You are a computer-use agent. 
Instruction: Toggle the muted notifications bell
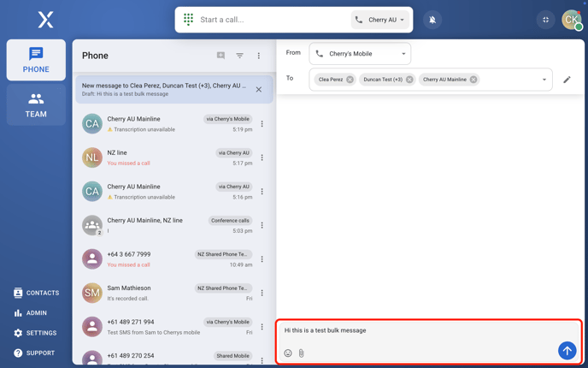[432, 20]
